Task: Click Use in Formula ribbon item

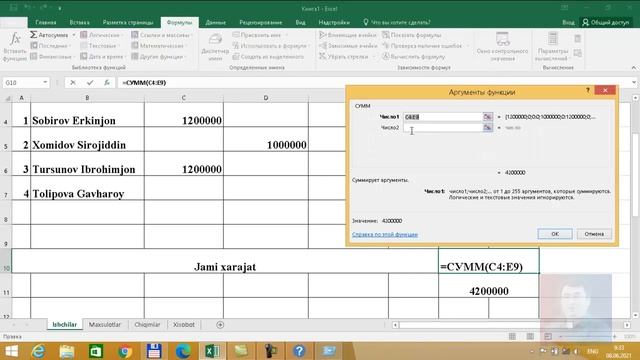Action: (271, 46)
